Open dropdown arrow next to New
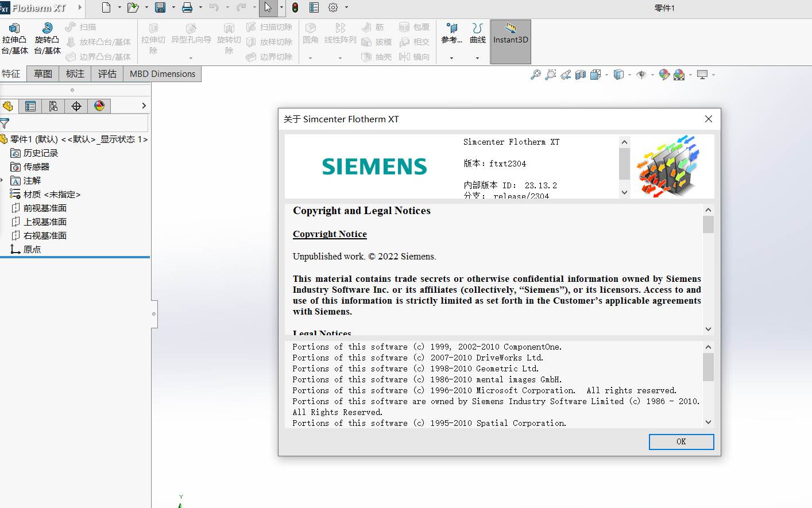This screenshot has height=508, width=812. click(119, 7)
